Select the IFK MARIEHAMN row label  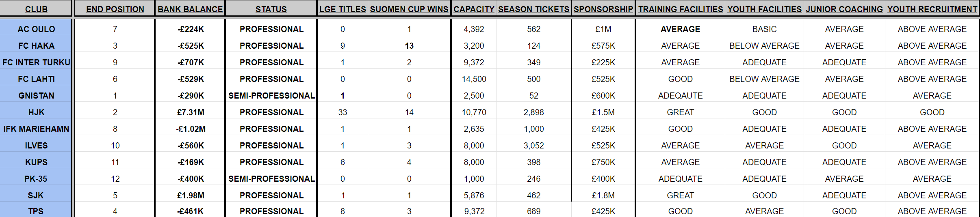click(36, 129)
